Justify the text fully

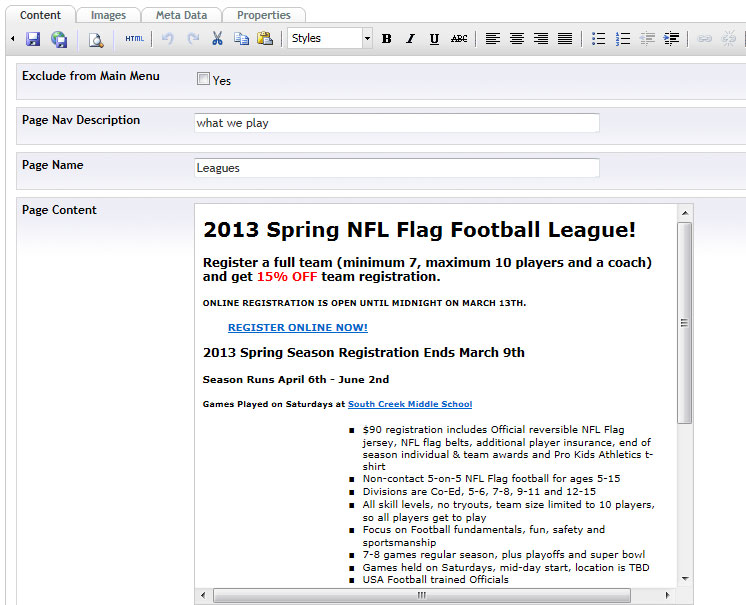[565, 39]
